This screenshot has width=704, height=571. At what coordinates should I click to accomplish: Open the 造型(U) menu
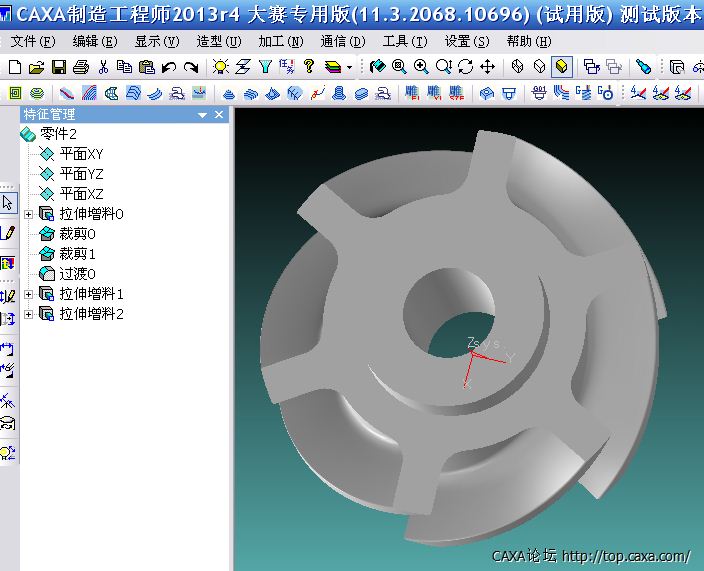click(219, 42)
